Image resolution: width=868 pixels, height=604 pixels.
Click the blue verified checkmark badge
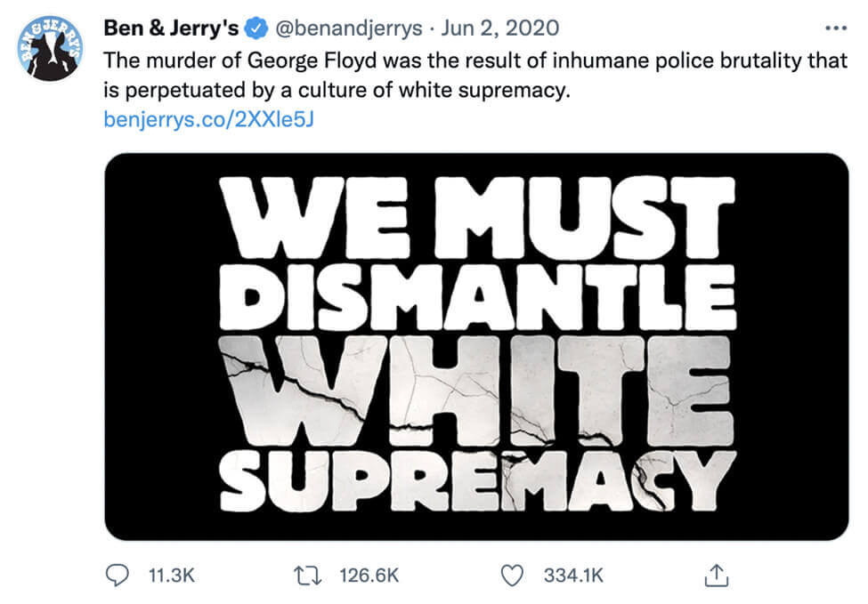255,28
